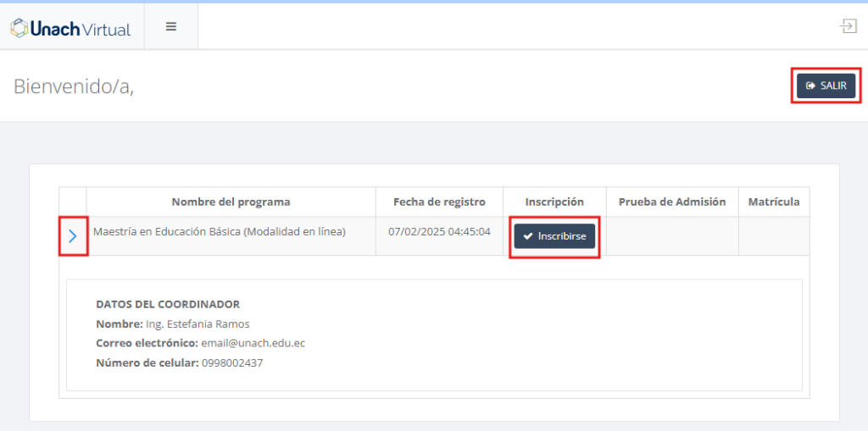Click the checkmark icon on Inscribirse
The width and height of the screenshot is (868, 431).
[x=528, y=236]
